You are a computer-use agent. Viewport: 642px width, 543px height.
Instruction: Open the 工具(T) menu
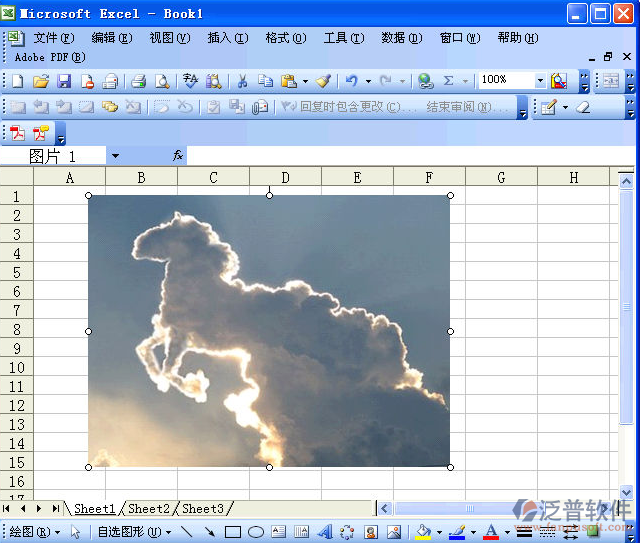coord(344,38)
